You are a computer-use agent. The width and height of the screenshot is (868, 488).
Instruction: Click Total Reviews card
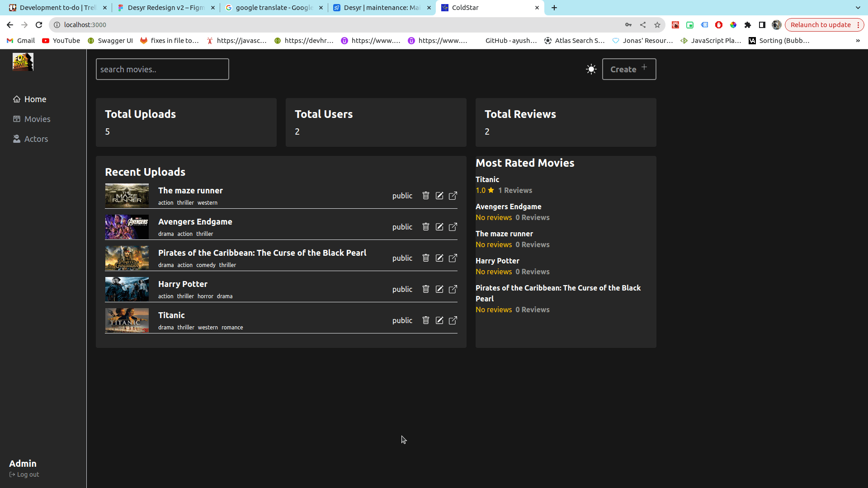click(x=566, y=122)
